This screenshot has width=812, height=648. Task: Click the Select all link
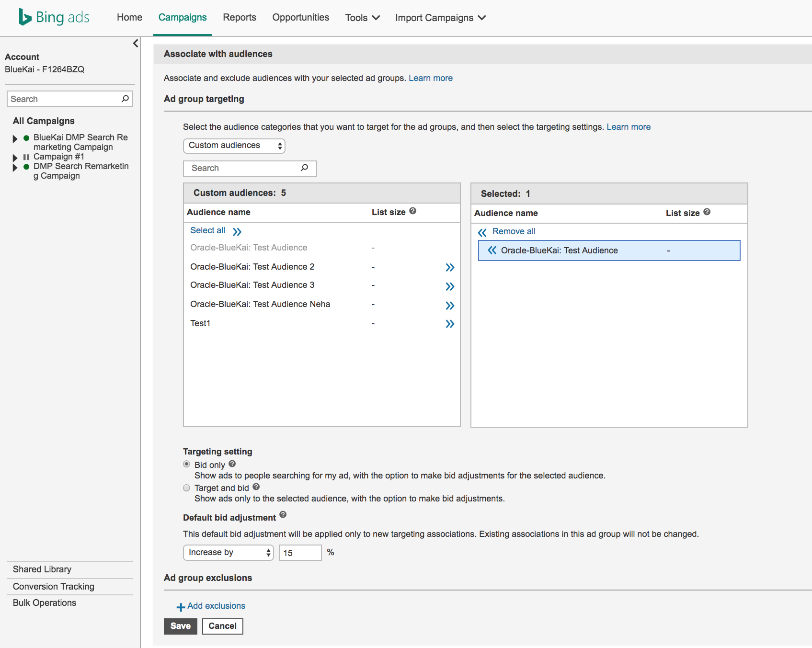208,230
